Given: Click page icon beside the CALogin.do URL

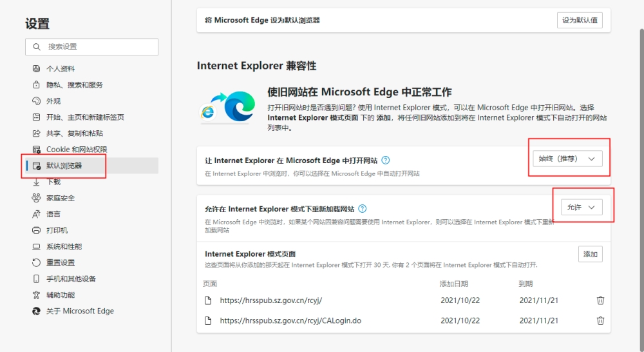Looking at the screenshot, I should (x=208, y=320).
